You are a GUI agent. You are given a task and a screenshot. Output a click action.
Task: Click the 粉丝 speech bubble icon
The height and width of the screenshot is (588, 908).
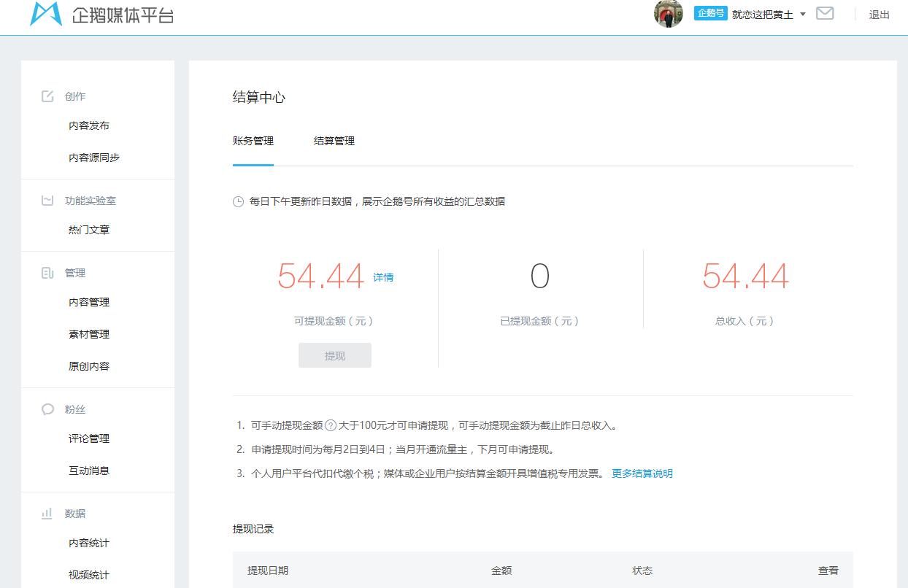[47, 409]
